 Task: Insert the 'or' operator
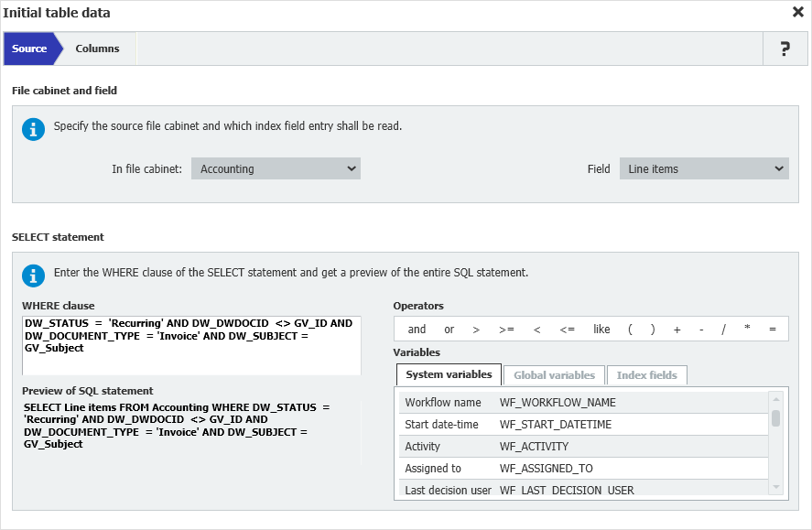click(449, 330)
